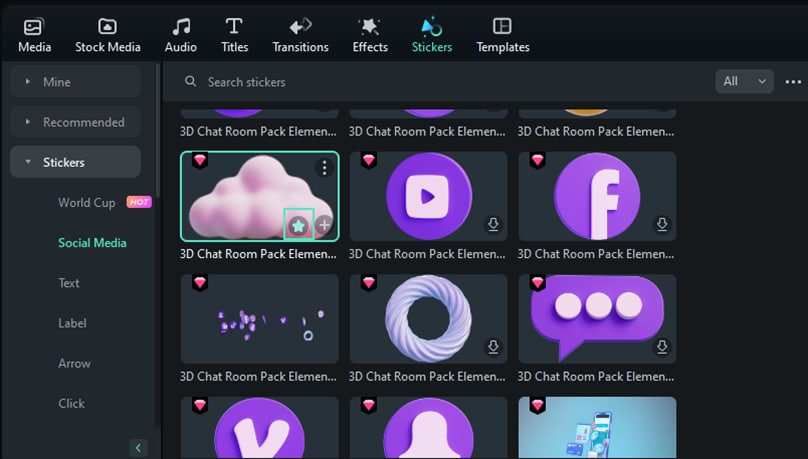Screen dimensions: 808x459
Task: Favorite the pink cloud sticker
Action: [298, 225]
